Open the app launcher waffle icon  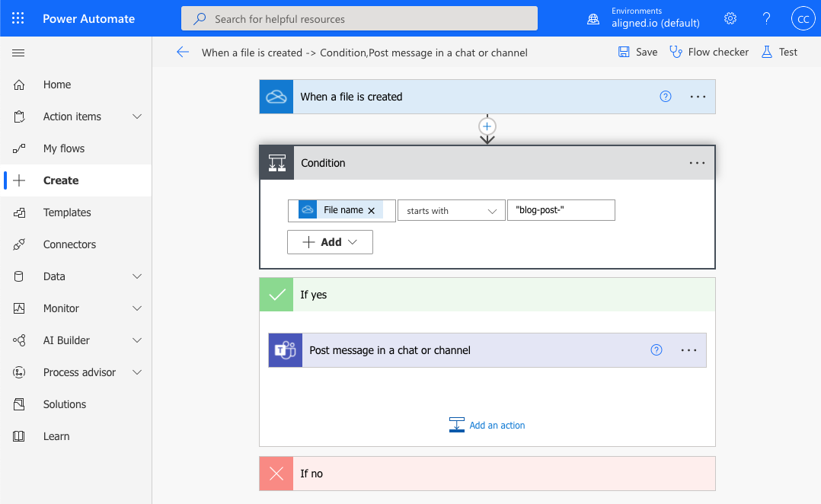coord(18,18)
